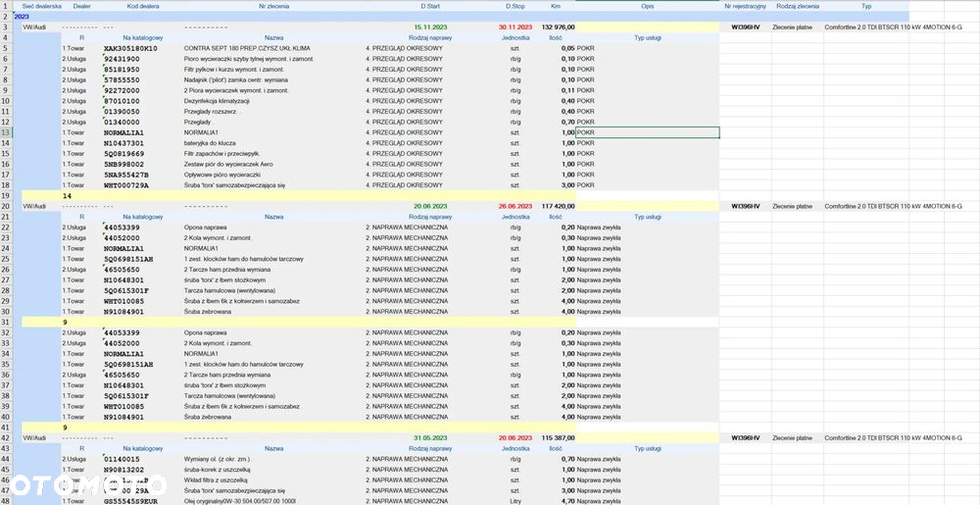Click the 'Km' header cell
The width and height of the screenshot is (980, 505).
pos(556,6)
